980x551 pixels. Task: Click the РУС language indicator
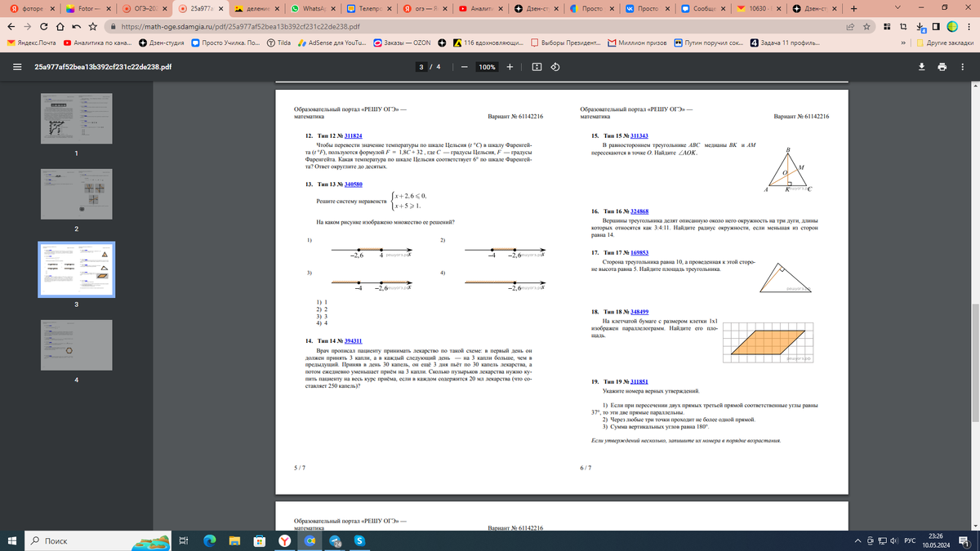point(909,541)
